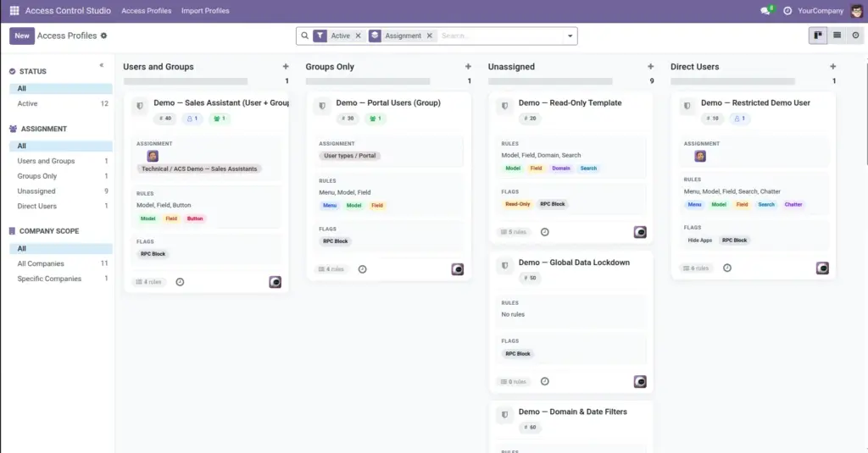868x453 pixels.
Task: Filter Assignment by Unassigned
Action: [61, 191]
